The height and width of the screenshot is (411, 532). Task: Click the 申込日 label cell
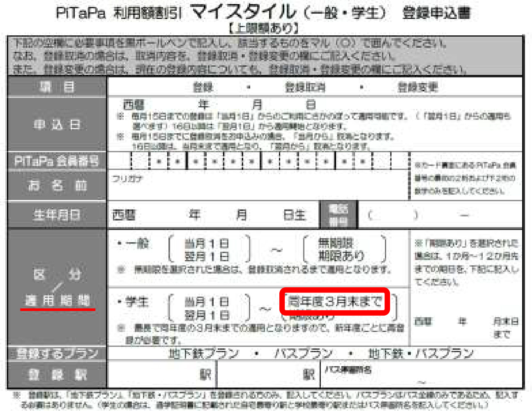tap(57, 125)
